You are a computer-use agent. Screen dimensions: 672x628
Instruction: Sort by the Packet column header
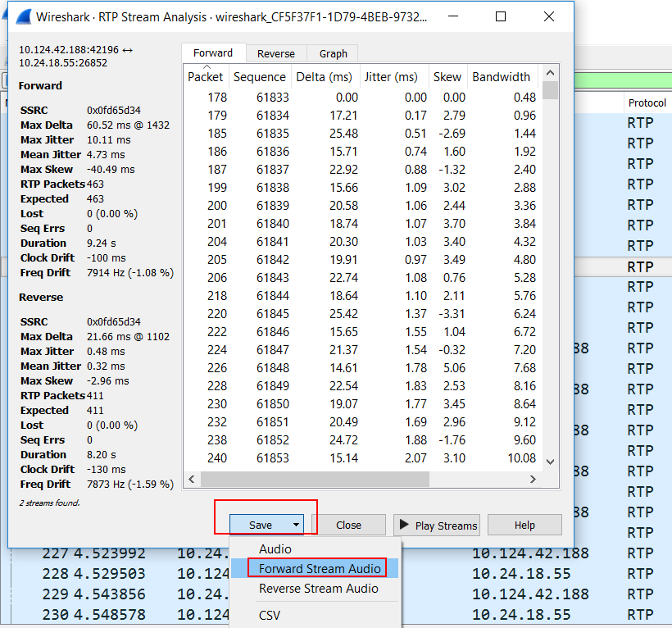pos(207,77)
